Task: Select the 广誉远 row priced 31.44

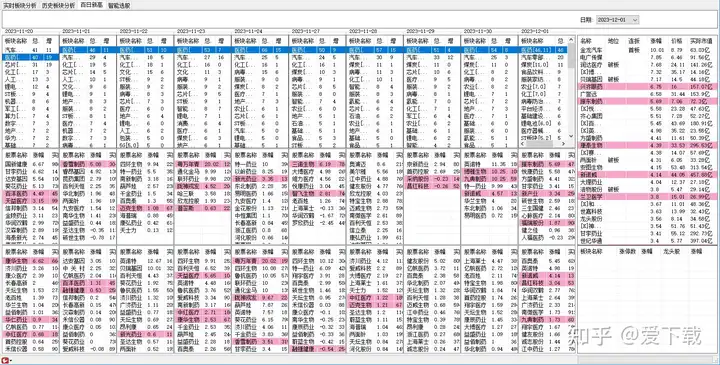Action: click(646, 94)
